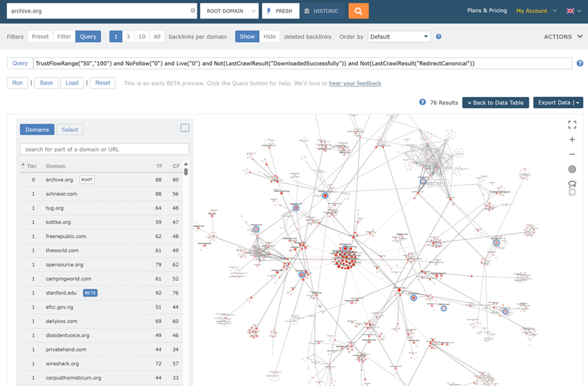Select the stanford.edu row
The image size is (588, 386).
[x=101, y=293]
